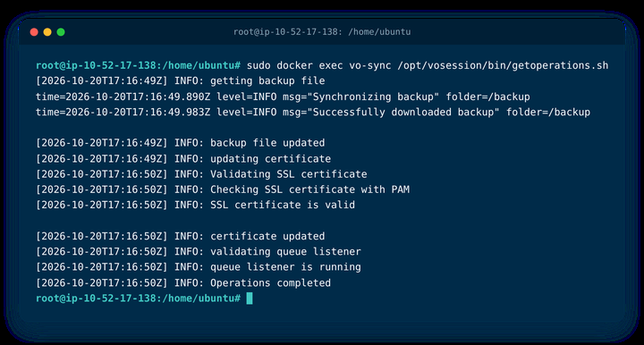Click the line 'INFO: certificate updated'
Image resolution: width=644 pixels, height=345 pixels.
tap(181, 236)
